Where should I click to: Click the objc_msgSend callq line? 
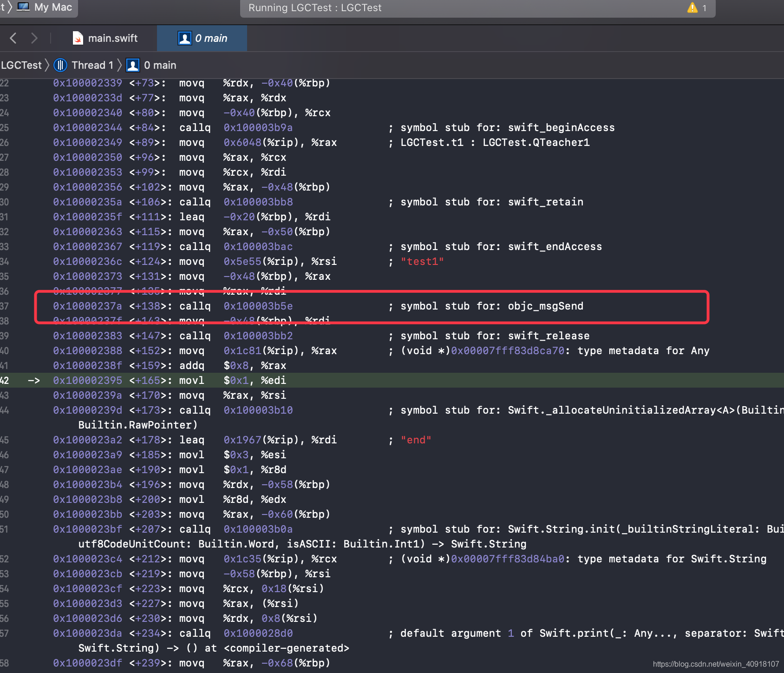[392, 306]
